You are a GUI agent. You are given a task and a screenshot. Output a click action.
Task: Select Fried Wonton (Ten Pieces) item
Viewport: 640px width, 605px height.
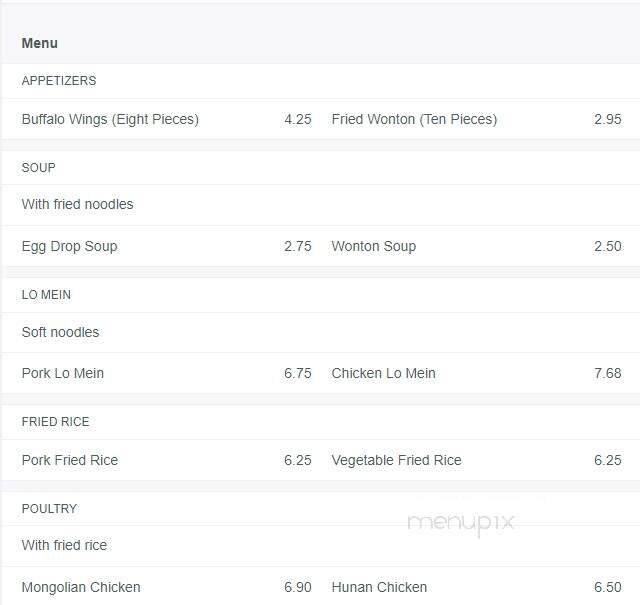click(x=414, y=119)
